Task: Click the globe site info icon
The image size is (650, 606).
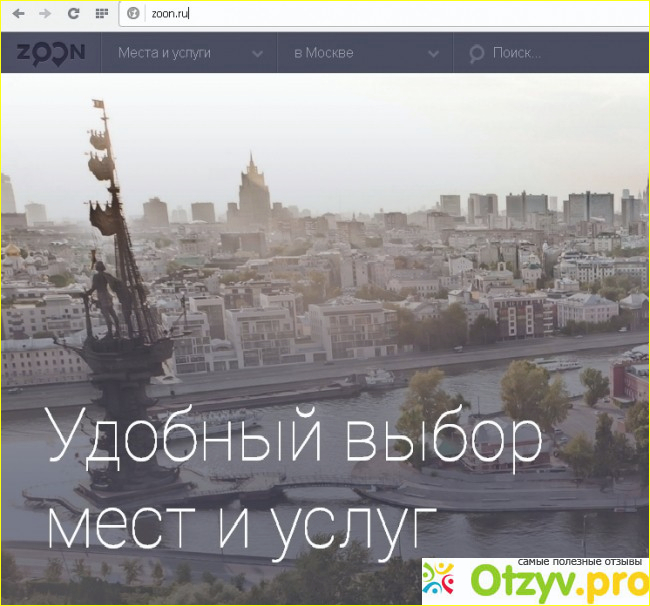Action: point(134,14)
